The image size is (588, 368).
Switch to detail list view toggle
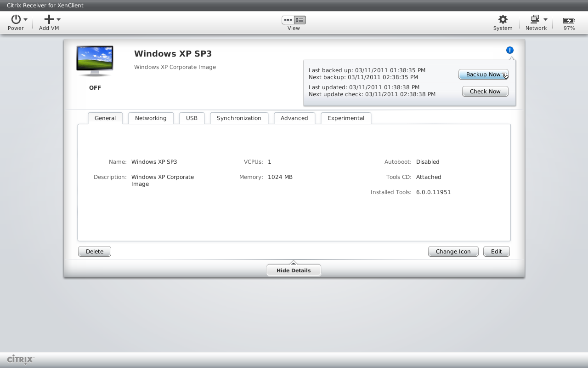click(x=300, y=20)
